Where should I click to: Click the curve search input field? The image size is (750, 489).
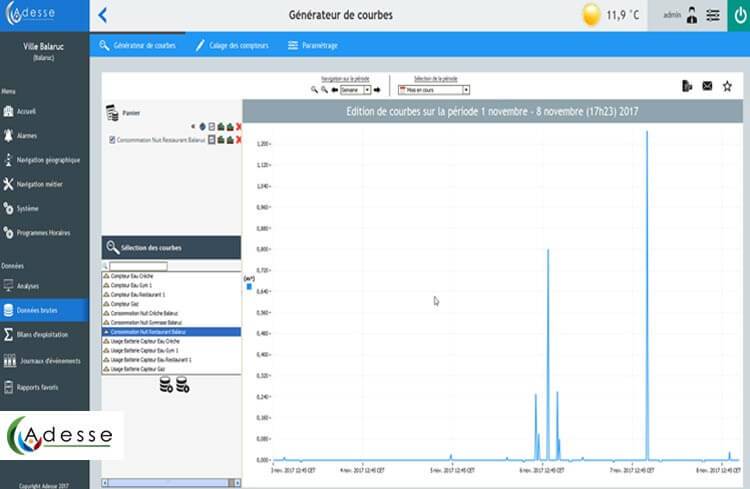point(138,266)
